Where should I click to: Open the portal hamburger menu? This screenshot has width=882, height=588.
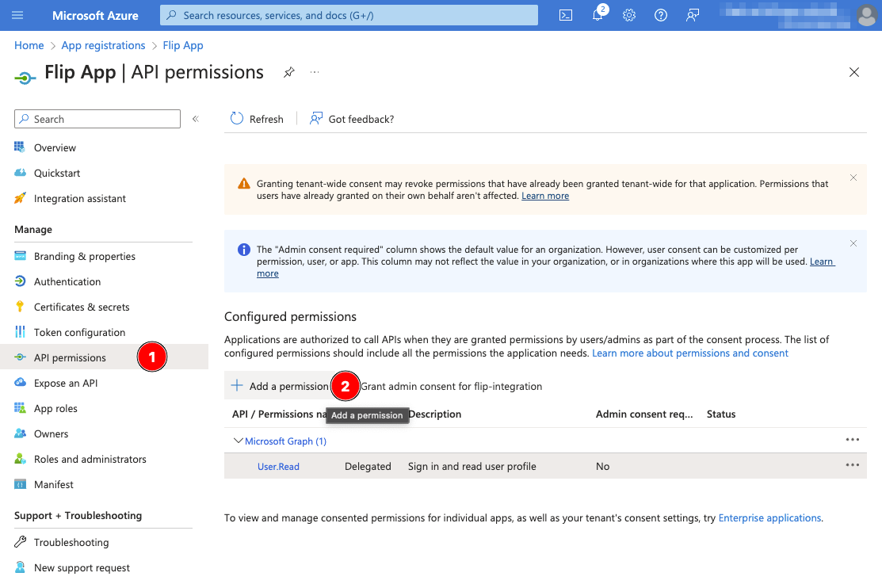(x=17, y=15)
